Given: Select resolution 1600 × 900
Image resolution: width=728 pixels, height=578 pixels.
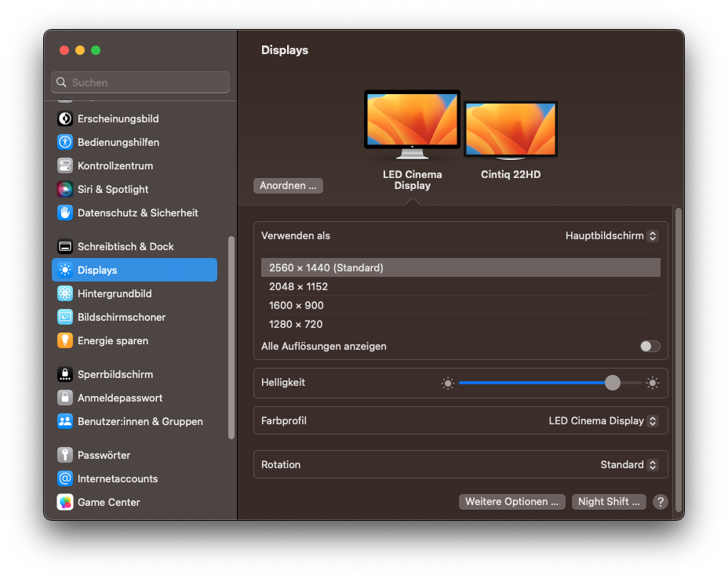Looking at the screenshot, I should (x=460, y=306).
